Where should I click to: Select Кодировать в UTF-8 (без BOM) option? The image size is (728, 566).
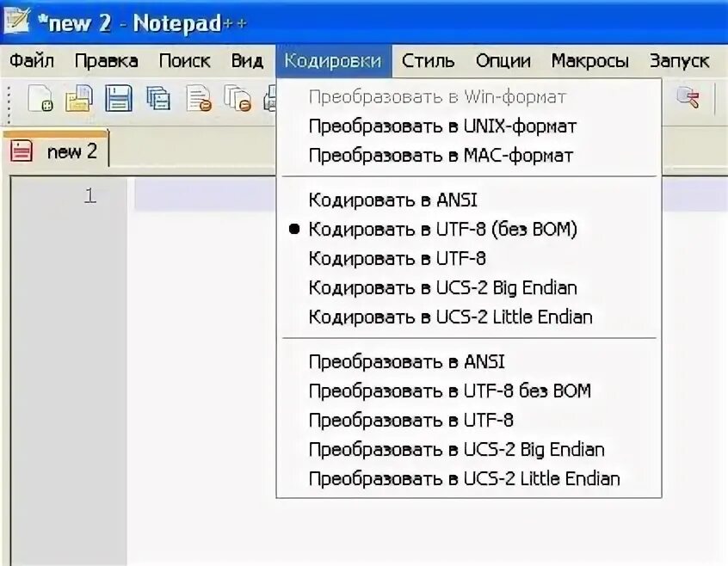click(x=469, y=229)
